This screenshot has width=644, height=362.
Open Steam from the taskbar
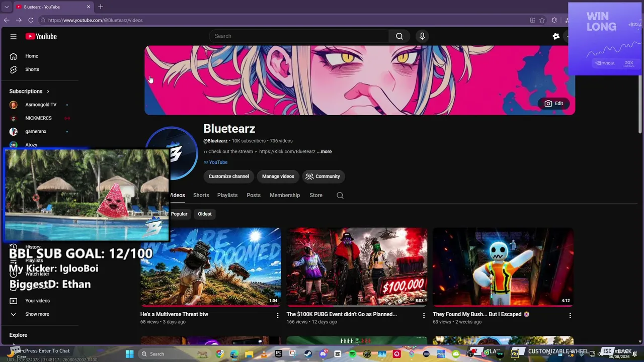(308, 354)
